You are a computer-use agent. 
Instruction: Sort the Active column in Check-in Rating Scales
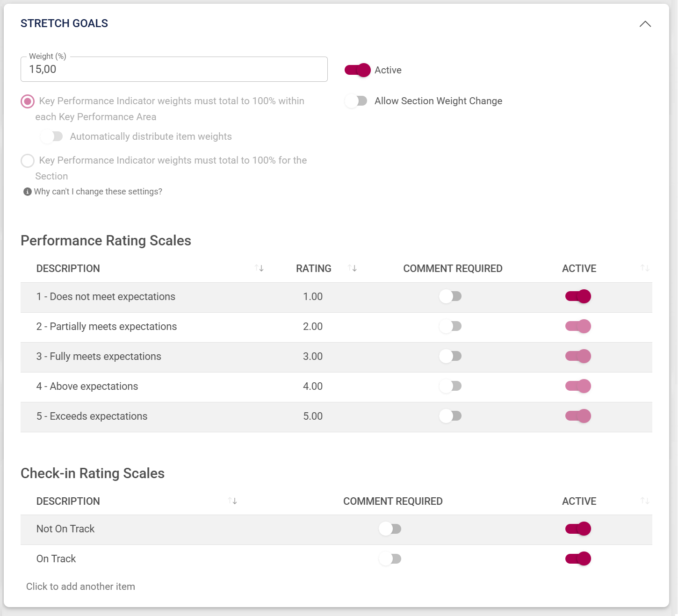(645, 501)
